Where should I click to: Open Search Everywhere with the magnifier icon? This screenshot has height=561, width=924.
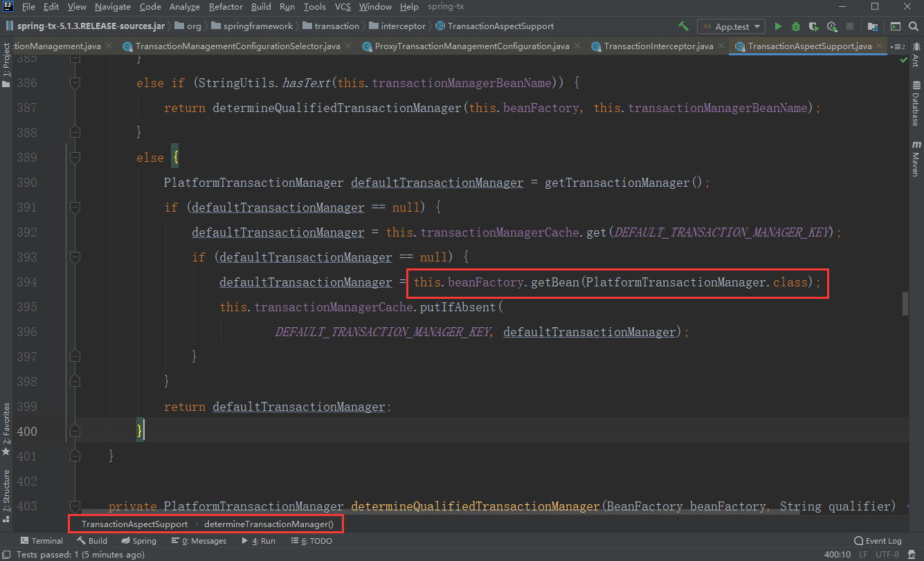[913, 26]
